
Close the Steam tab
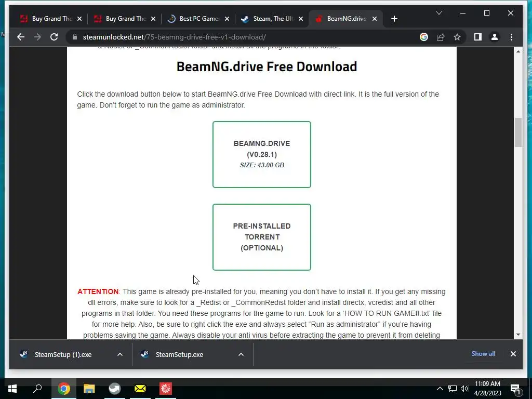tap(301, 19)
